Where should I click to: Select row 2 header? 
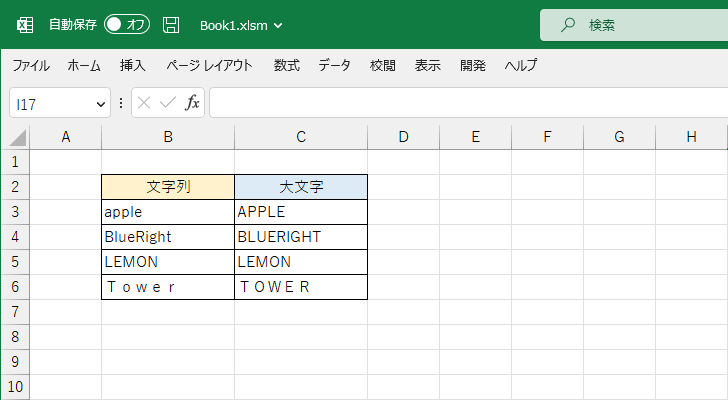15,187
